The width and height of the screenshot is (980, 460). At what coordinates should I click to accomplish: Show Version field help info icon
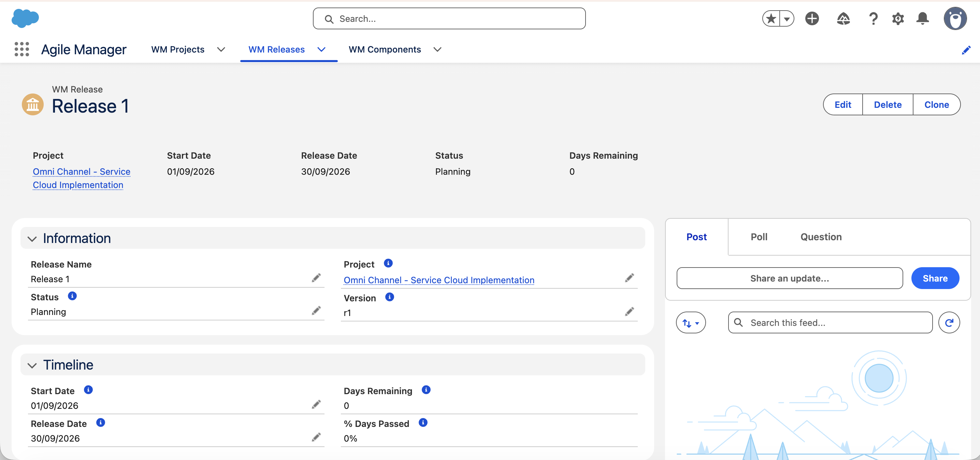(x=390, y=297)
